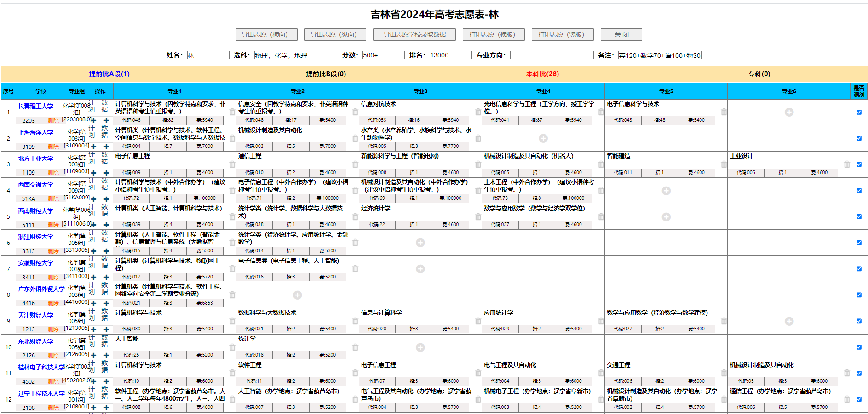Toggle adjustment checkbox for 北方工业大学
868x414 pixels.
pos(859,164)
